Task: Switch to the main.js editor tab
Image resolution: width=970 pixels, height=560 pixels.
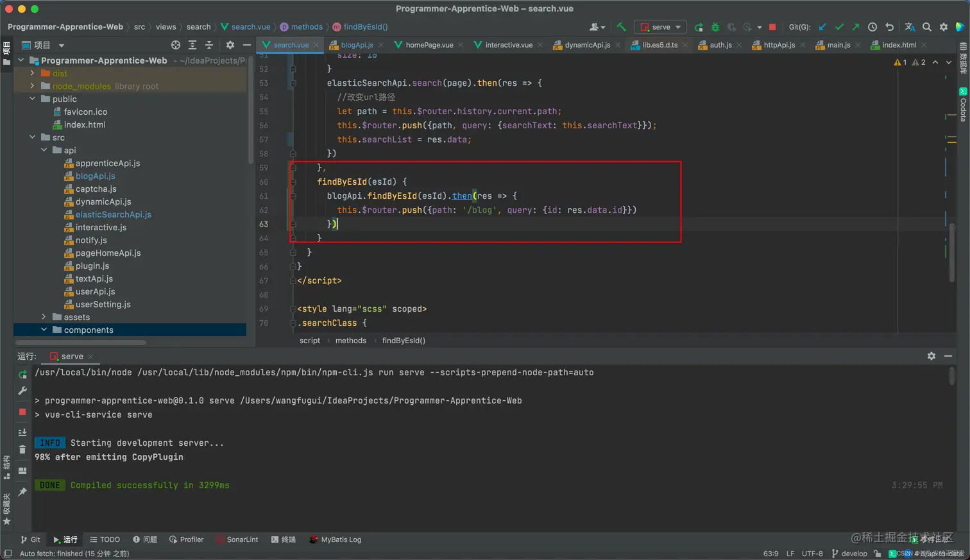Action: (x=838, y=45)
